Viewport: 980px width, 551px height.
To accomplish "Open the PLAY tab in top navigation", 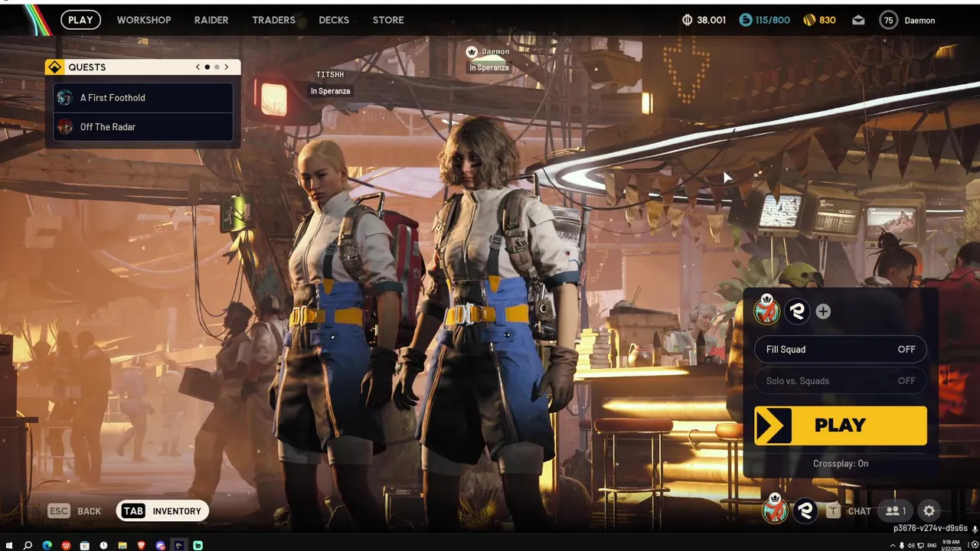I will click(x=80, y=20).
